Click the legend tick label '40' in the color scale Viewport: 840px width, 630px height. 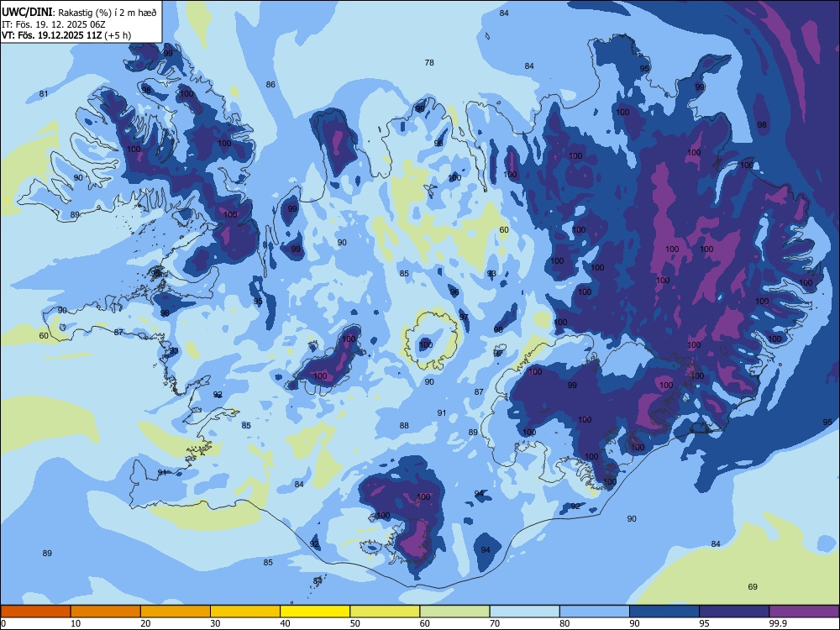(x=286, y=623)
